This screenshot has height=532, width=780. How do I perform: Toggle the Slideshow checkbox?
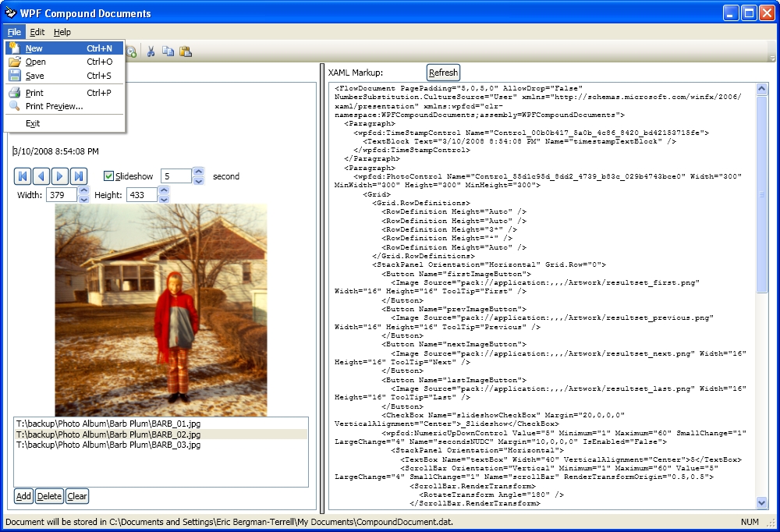tap(109, 176)
